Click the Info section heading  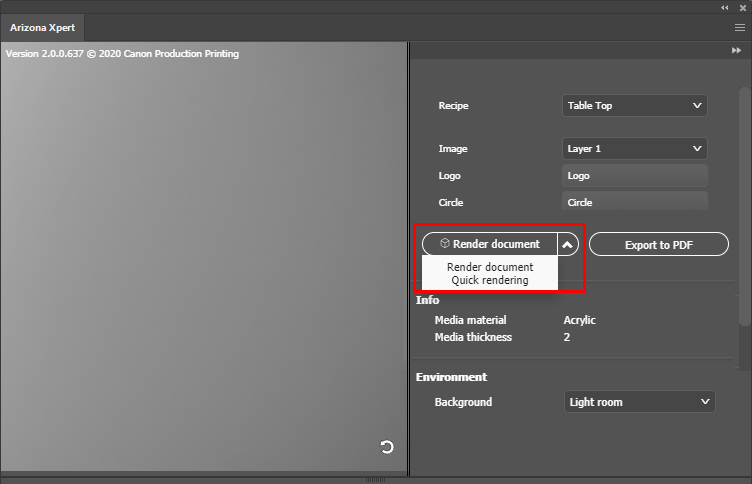pos(427,300)
